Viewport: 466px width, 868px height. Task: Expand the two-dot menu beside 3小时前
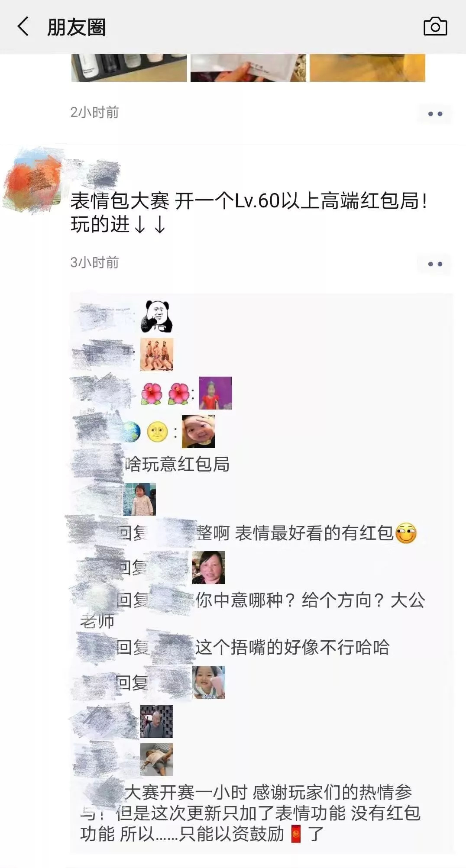click(x=435, y=264)
